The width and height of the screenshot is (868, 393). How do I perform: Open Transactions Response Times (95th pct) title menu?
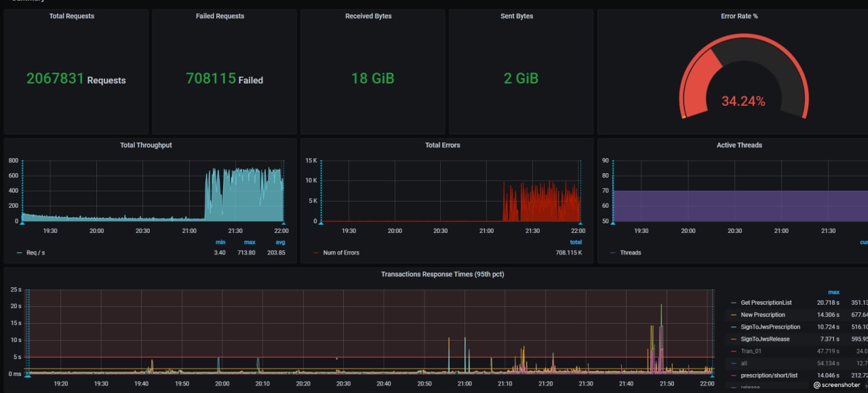click(x=442, y=274)
